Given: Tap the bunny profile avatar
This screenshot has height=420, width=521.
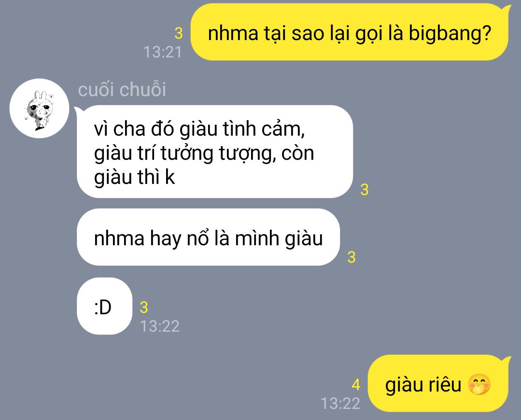Looking at the screenshot, I should click(39, 108).
